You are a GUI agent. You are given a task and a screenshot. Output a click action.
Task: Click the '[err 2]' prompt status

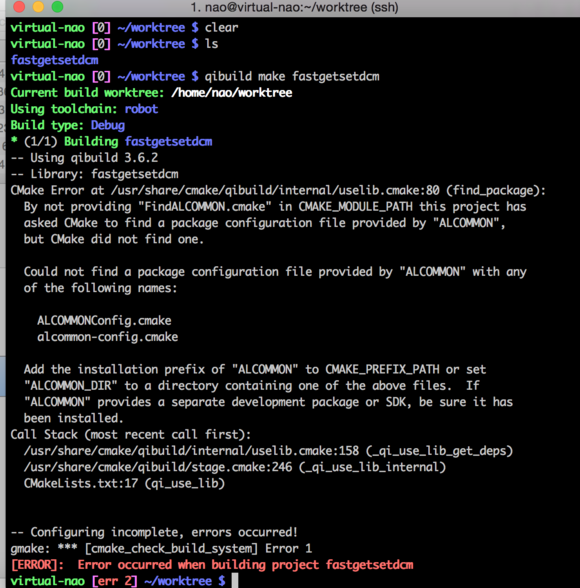coord(115,581)
